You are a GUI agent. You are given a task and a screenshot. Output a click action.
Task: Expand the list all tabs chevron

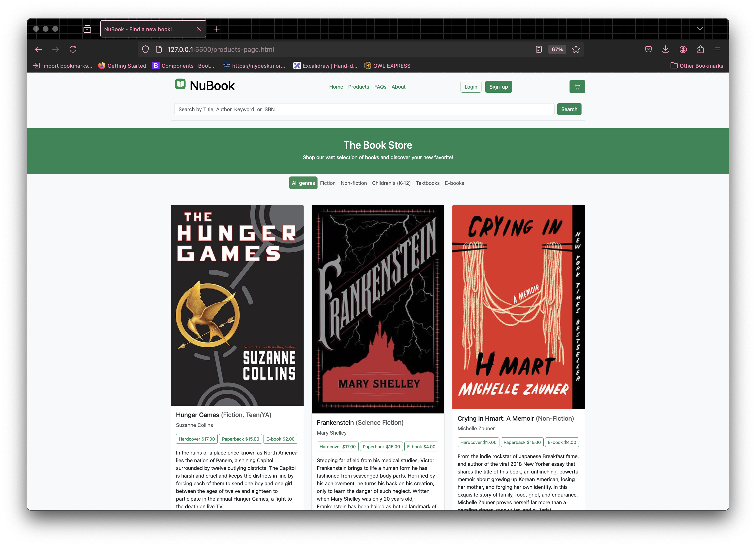click(x=700, y=29)
